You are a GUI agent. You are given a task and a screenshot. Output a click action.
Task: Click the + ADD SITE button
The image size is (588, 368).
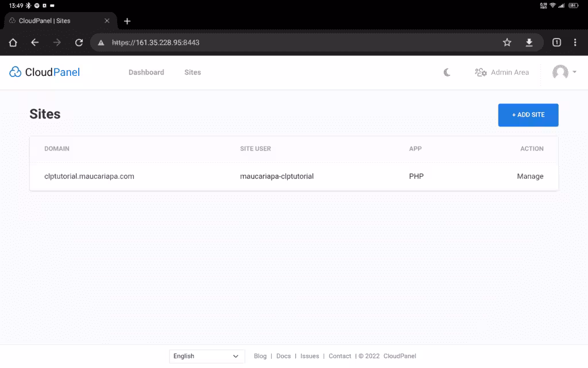(528, 115)
